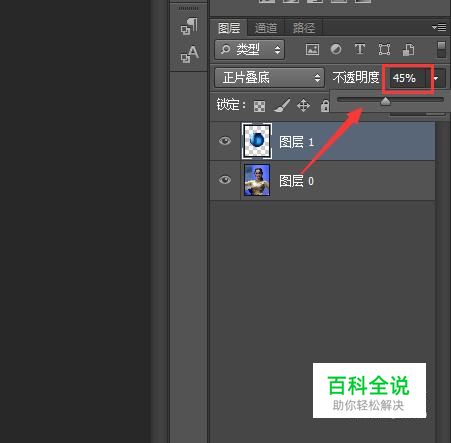The image size is (451, 443).
Task: Filter layers by pixel image icon
Action: [312, 50]
